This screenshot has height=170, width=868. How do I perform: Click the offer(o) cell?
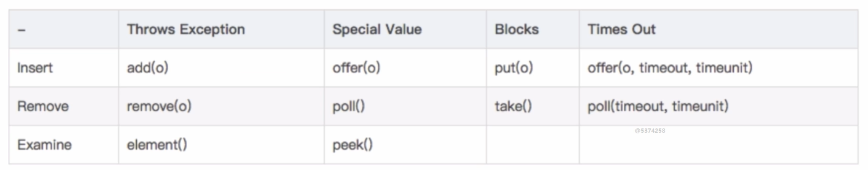(356, 68)
